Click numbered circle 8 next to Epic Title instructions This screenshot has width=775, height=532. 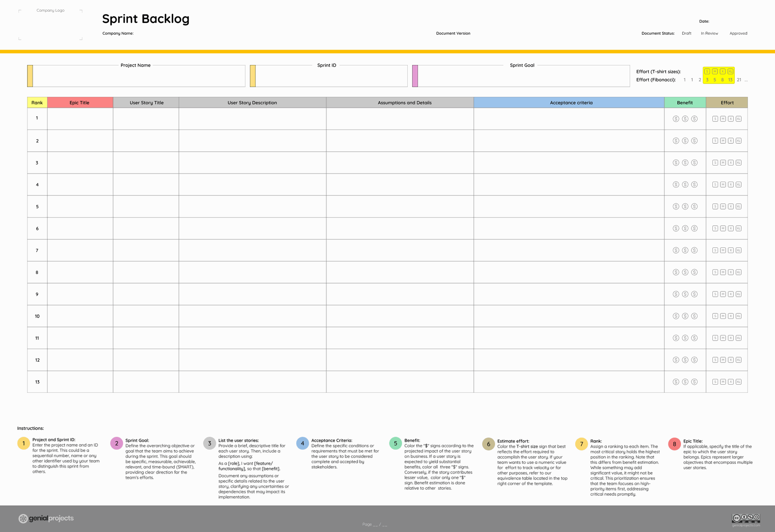click(674, 443)
